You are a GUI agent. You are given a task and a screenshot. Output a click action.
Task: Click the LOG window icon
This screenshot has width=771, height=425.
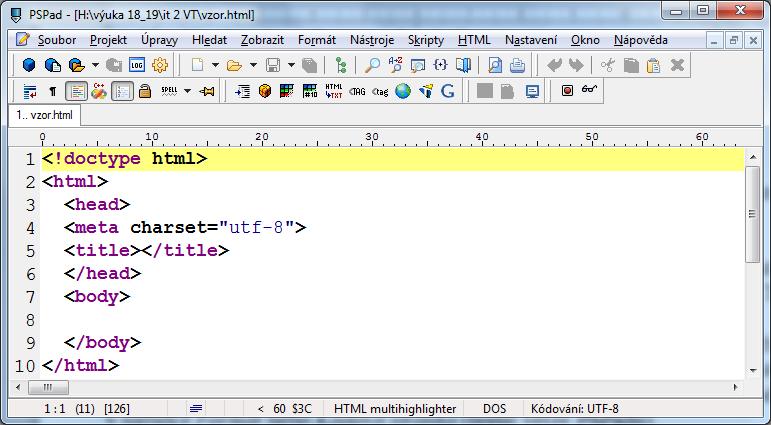(137, 65)
